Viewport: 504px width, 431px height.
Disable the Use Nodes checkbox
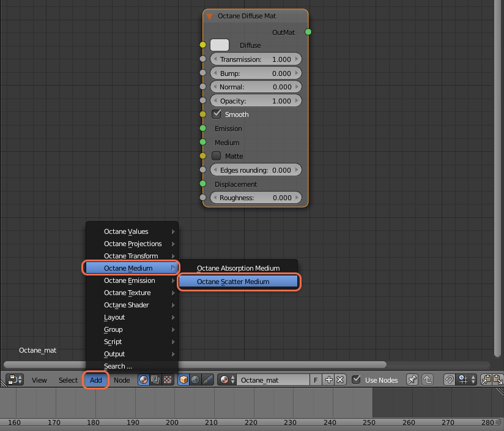point(357,380)
